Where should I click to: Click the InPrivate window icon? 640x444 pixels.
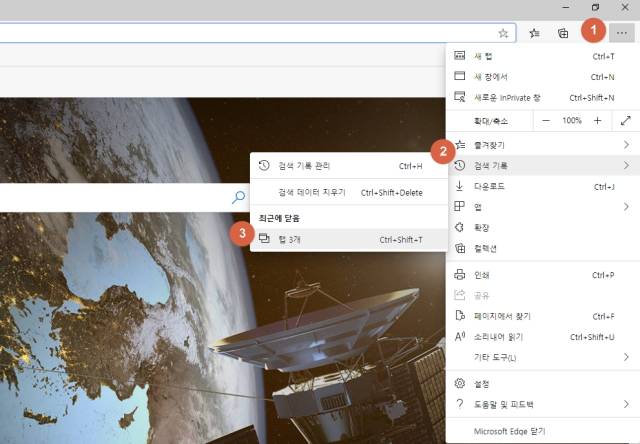coord(460,97)
